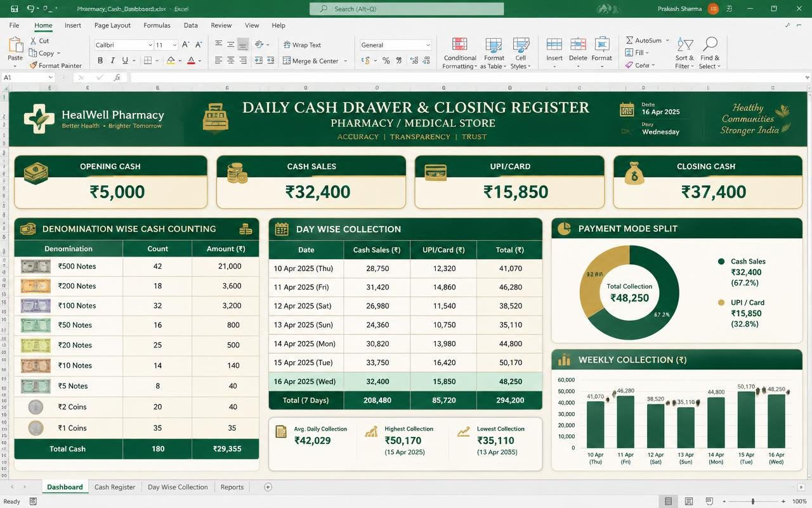
Task: Increase font size with the larger A
Action: tap(185, 44)
